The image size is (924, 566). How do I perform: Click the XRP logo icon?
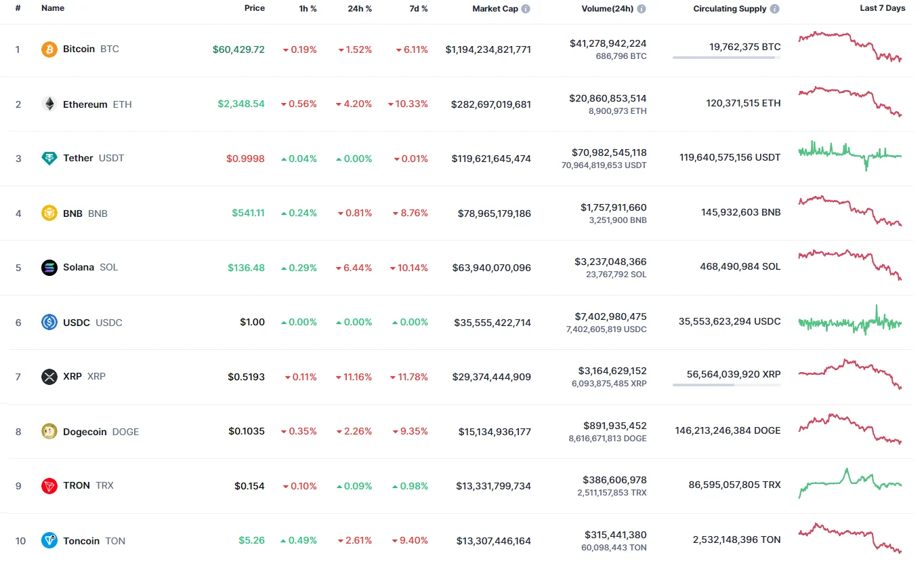[x=49, y=377]
